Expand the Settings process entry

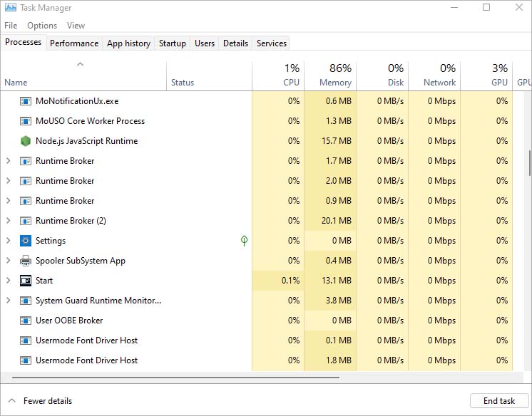9,241
